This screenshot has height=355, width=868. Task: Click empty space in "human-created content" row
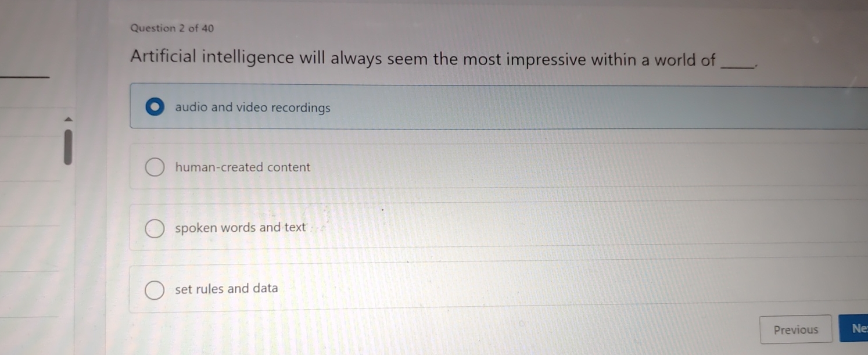coord(581,167)
